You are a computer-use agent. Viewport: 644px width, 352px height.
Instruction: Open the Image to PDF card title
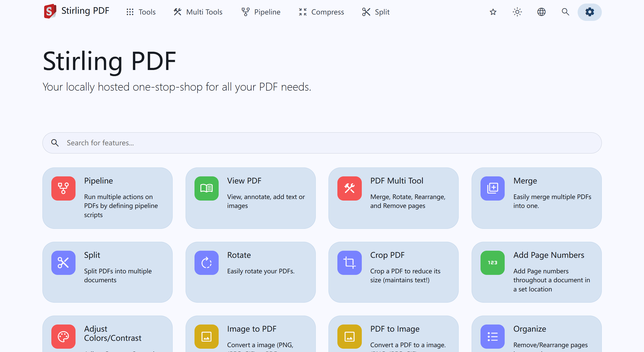(252, 329)
